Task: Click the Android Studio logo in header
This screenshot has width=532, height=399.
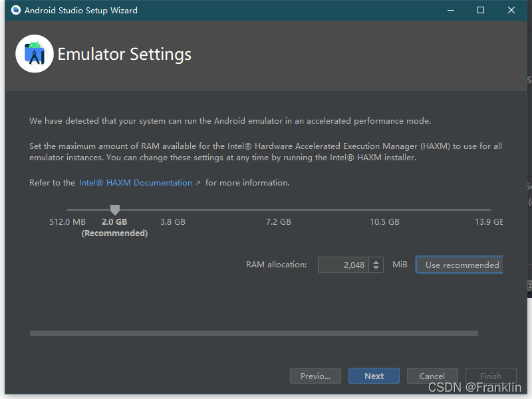Action: (x=35, y=54)
